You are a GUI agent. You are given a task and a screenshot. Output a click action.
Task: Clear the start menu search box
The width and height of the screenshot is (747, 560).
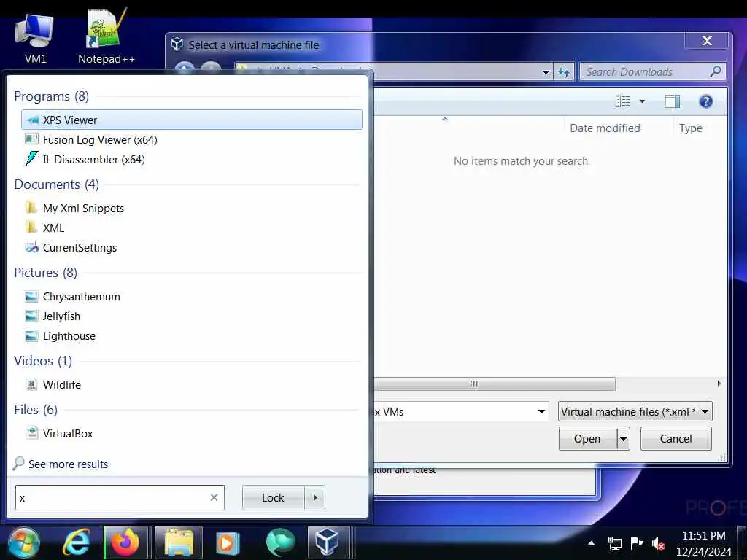click(214, 497)
